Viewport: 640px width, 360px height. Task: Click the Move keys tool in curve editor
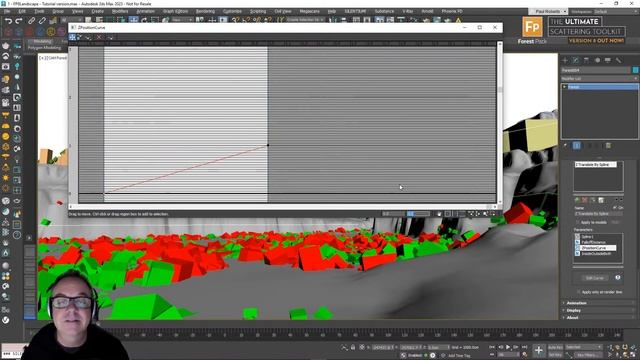pyautogui.click(x=72, y=37)
